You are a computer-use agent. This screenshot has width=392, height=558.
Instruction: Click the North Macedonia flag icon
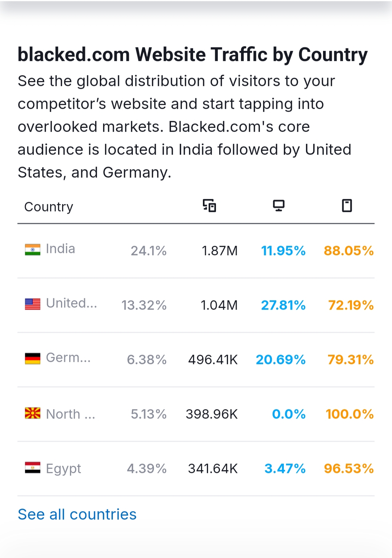pyautogui.click(x=33, y=413)
